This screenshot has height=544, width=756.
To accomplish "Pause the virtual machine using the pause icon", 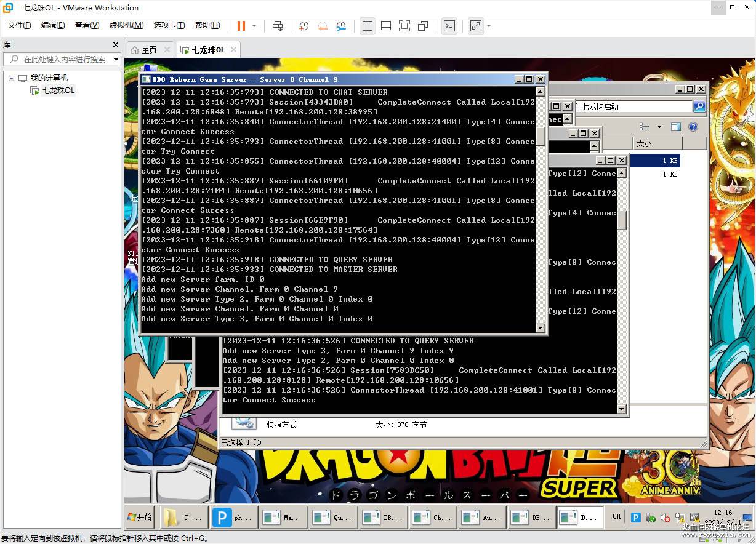I will [x=241, y=26].
